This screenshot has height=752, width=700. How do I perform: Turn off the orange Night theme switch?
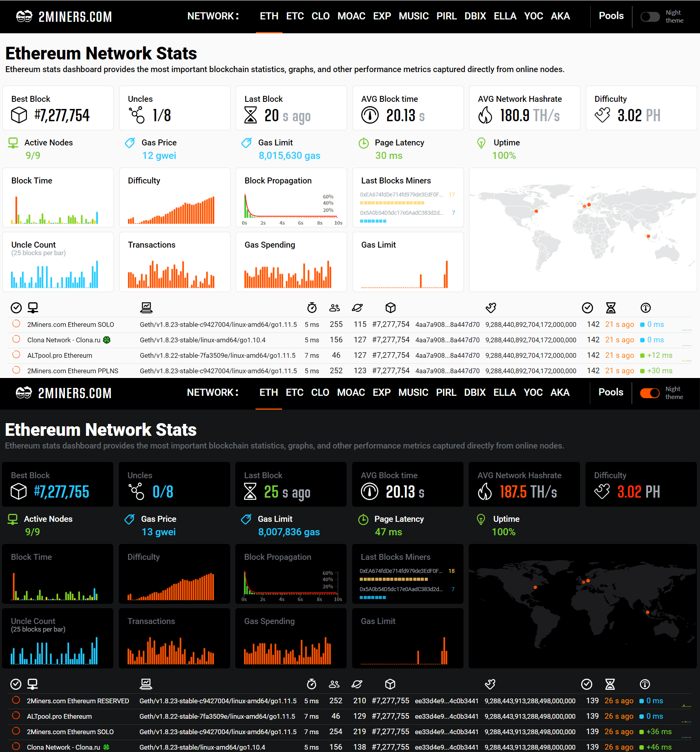(650, 393)
